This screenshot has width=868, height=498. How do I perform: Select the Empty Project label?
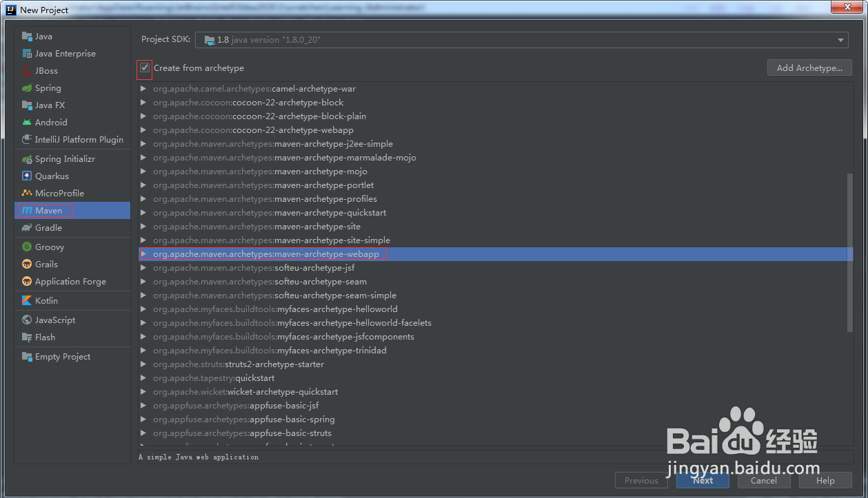point(63,357)
